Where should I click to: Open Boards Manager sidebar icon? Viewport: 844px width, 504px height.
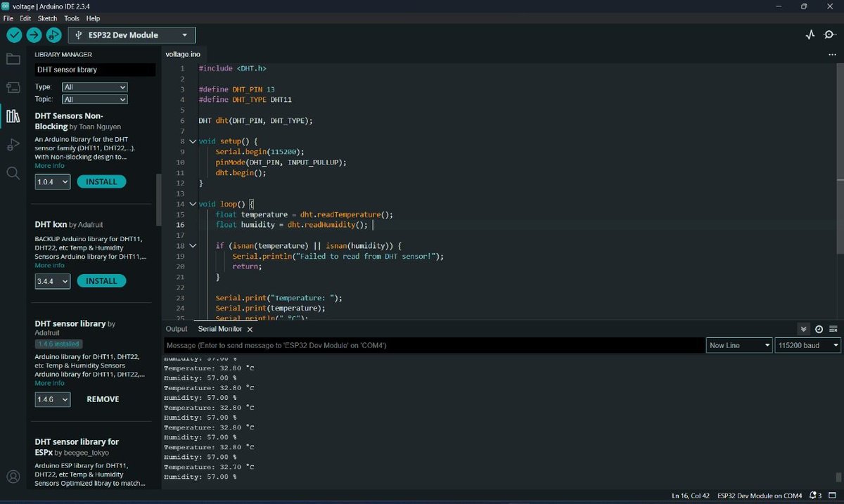tap(13, 87)
